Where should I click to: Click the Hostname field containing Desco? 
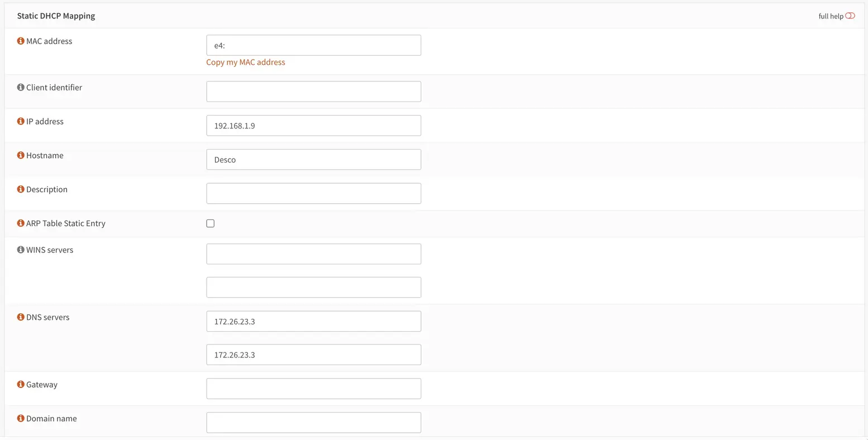(x=313, y=160)
